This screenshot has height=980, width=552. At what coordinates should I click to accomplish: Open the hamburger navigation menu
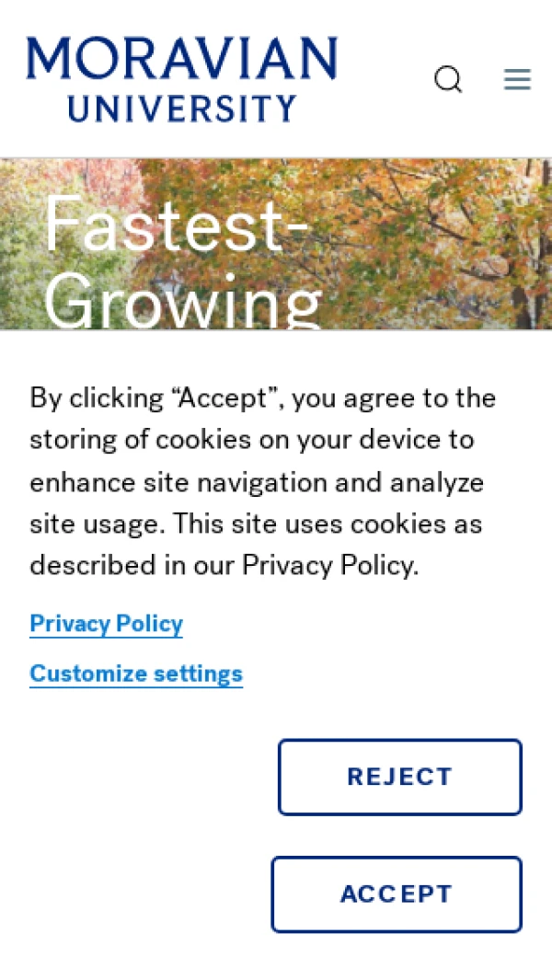point(517,79)
